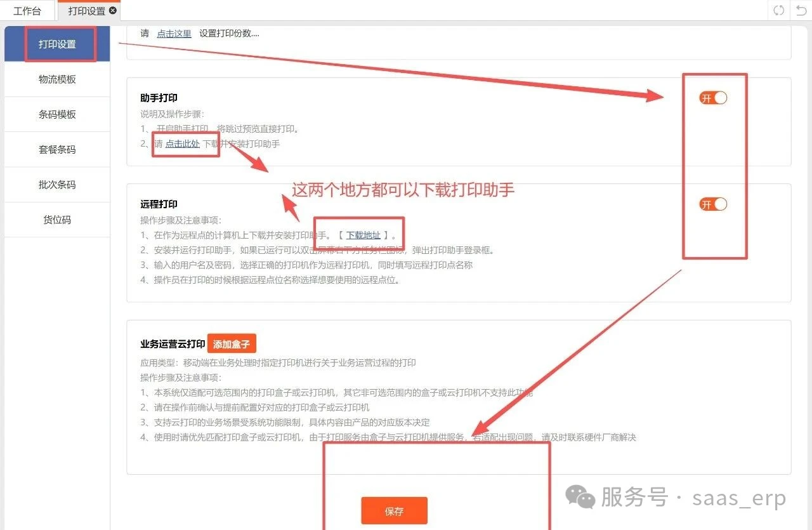Select 条码模板 from the sidebar
The image size is (812, 530).
tap(57, 115)
